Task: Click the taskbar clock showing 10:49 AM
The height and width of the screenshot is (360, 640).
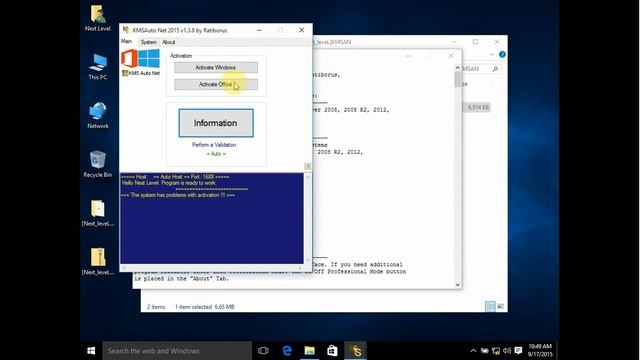Action: coord(540,351)
